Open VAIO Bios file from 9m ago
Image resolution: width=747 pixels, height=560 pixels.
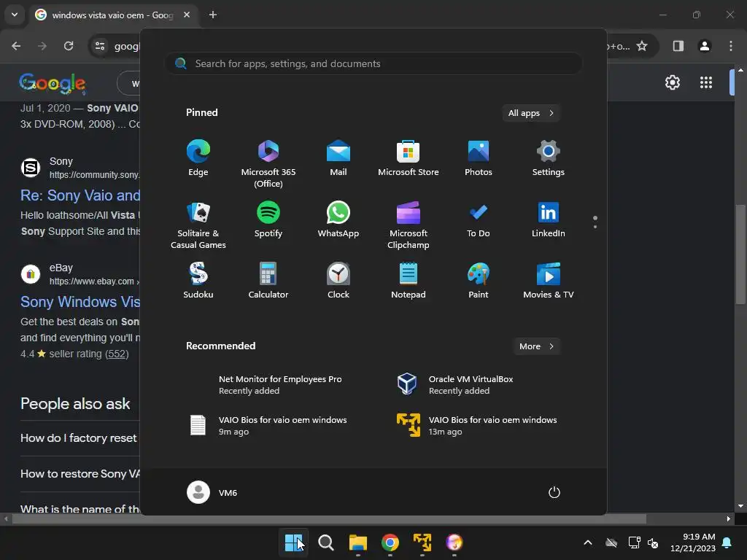pyautogui.click(x=268, y=425)
